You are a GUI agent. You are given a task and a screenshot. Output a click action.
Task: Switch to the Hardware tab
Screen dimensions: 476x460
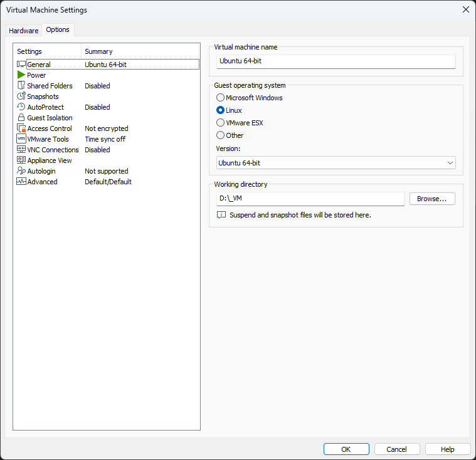(x=23, y=31)
